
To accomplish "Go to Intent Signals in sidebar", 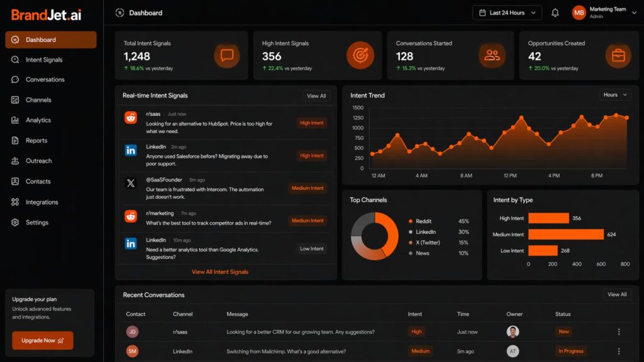I will tap(44, 60).
